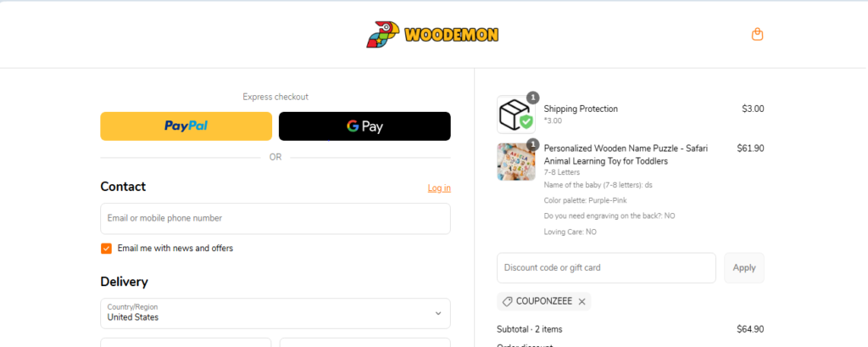Click the coupon tag icon beside COUPONZEEE
868x347 pixels.
[507, 301]
